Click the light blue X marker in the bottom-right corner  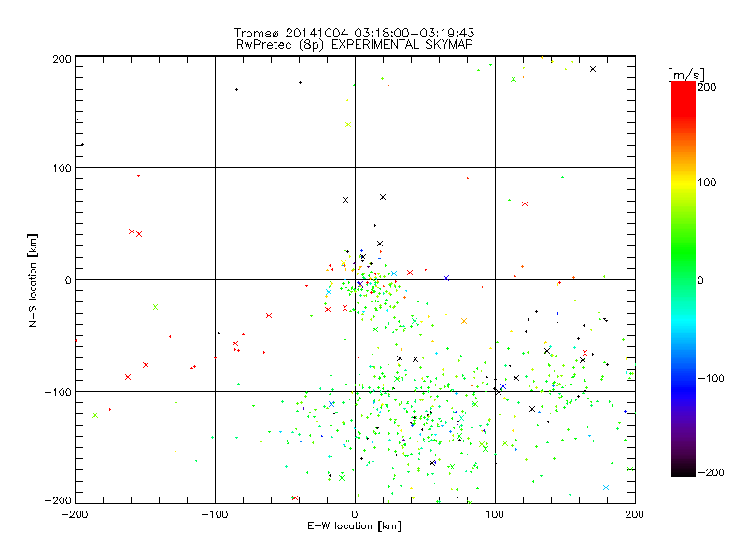[606, 487]
